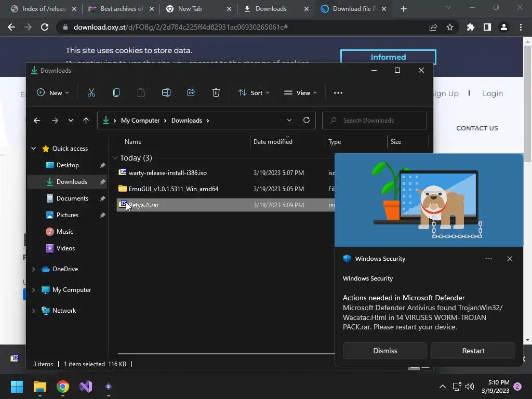The height and width of the screenshot is (399, 532).
Task: Click the Dismiss button
Action: click(385, 351)
